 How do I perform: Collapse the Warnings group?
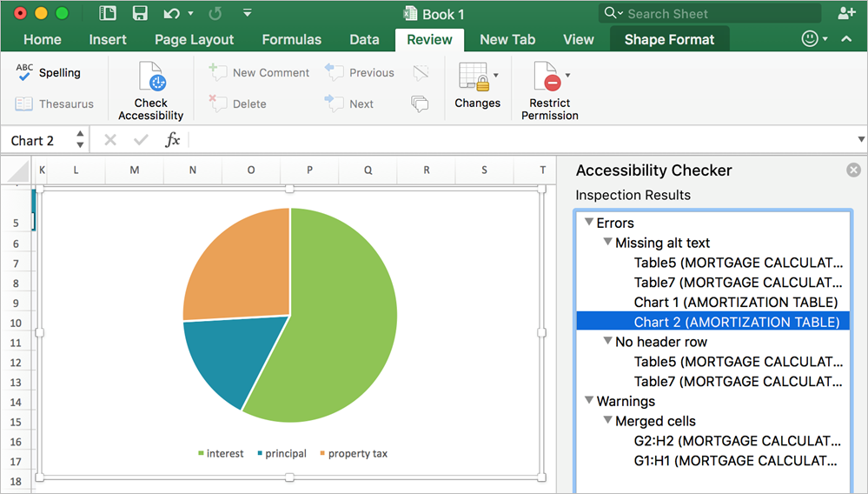point(589,400)
